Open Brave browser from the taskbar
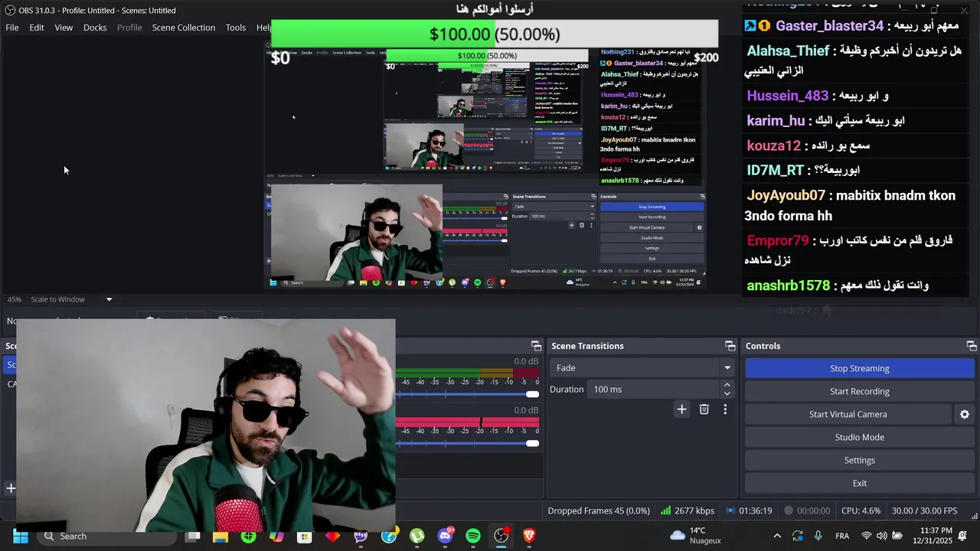Viewport: 980px width, 551px height. (529, 536)
